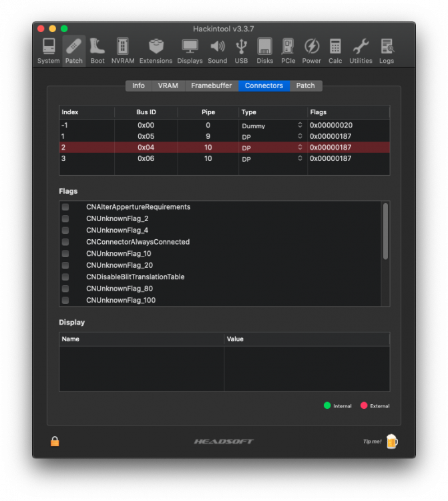The image size is (448, 501).
Task: Click the orange lock icon
Action: coord(55,442)
